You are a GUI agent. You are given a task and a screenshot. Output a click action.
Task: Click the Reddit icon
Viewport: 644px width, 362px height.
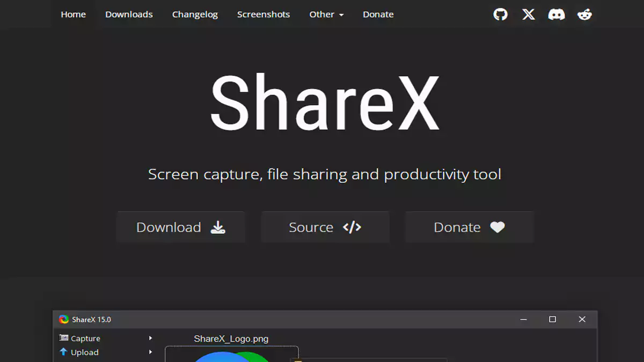coord(584,14)
